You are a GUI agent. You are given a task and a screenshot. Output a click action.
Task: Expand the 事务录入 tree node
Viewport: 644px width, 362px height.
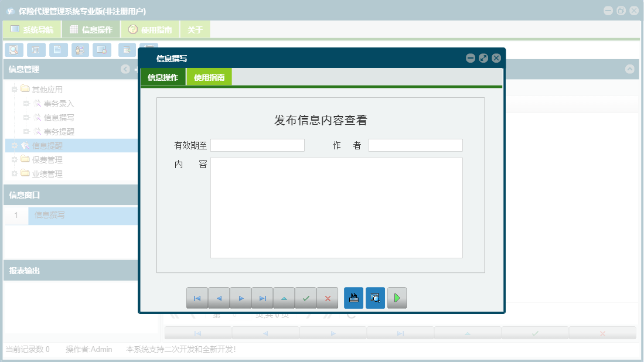coord(26,104)
